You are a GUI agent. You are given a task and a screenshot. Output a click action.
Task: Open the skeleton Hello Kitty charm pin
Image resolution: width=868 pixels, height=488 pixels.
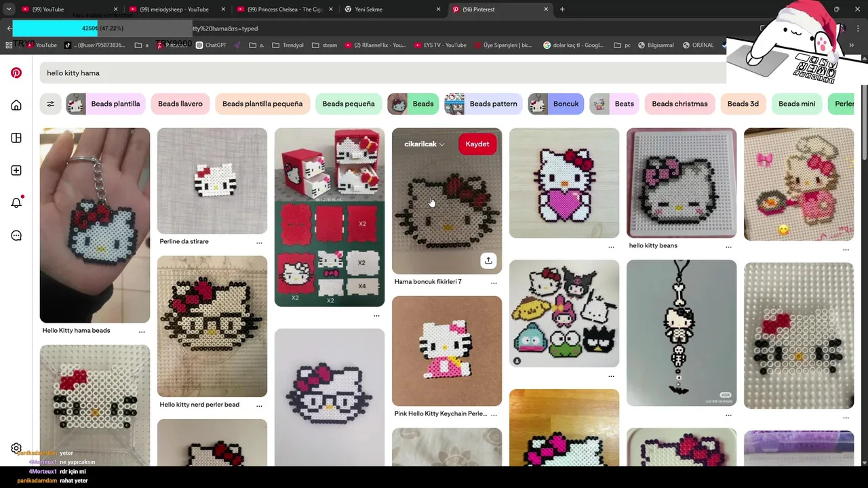[x=682, y=333]
